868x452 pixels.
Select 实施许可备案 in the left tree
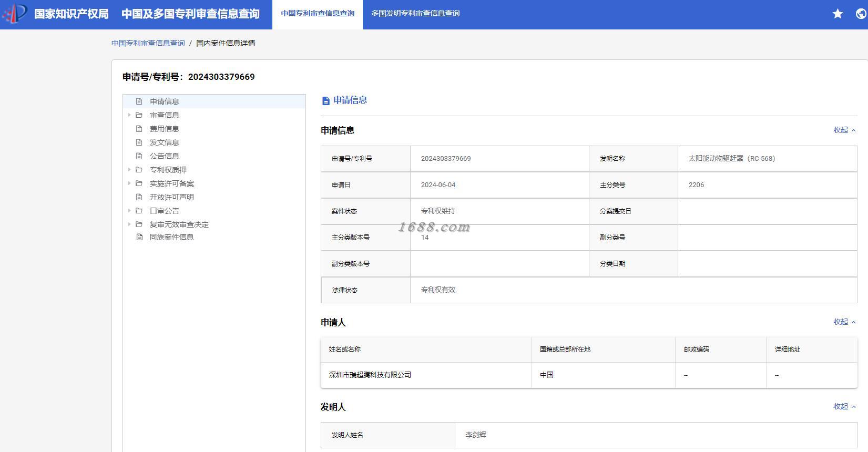click(x=172, y=183)
